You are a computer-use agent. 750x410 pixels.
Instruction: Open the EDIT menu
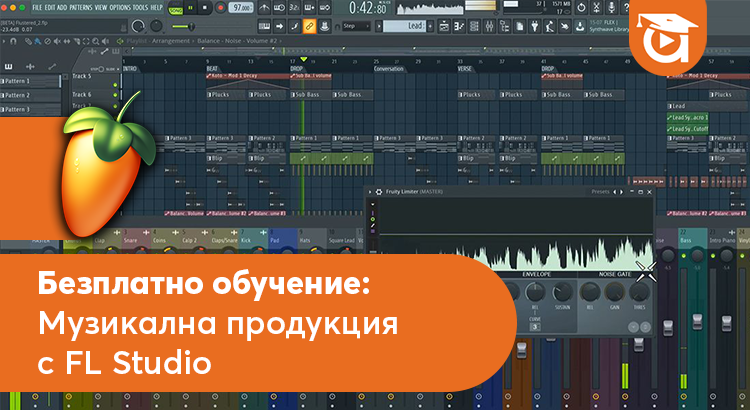tap(49, 8)
